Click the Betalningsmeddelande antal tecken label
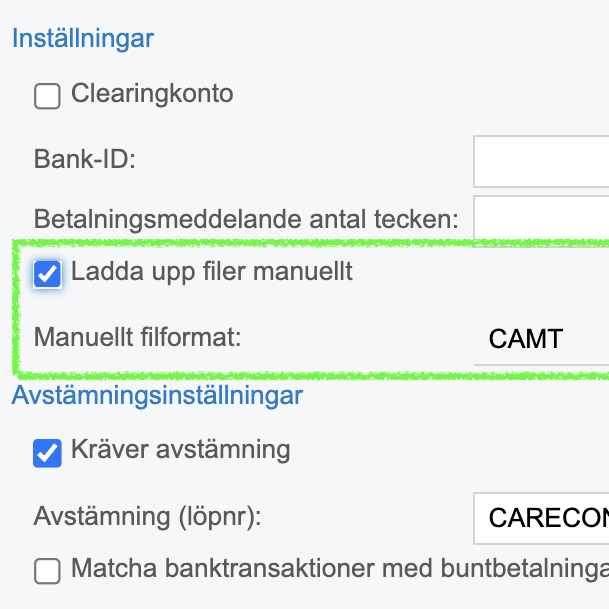The image size is (609, 609). [x=246, y=219]
